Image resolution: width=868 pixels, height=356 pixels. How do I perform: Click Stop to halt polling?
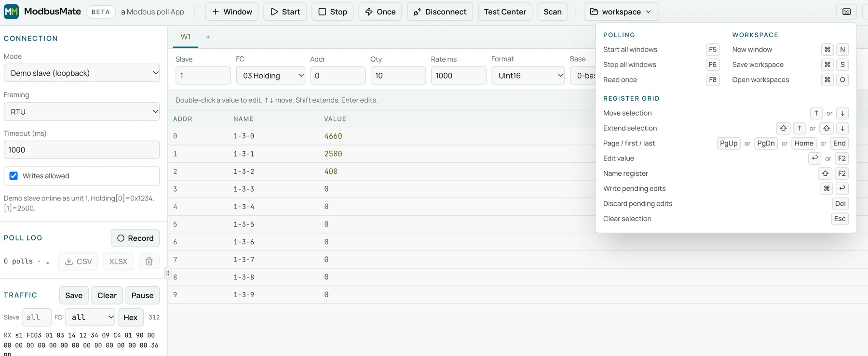(333, 12)
